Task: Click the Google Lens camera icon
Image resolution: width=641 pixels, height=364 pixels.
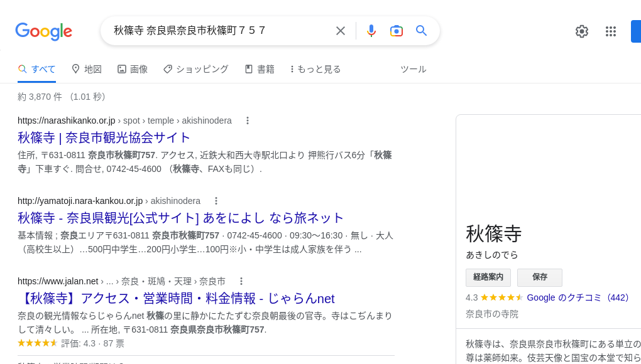Action: [397, 30]
